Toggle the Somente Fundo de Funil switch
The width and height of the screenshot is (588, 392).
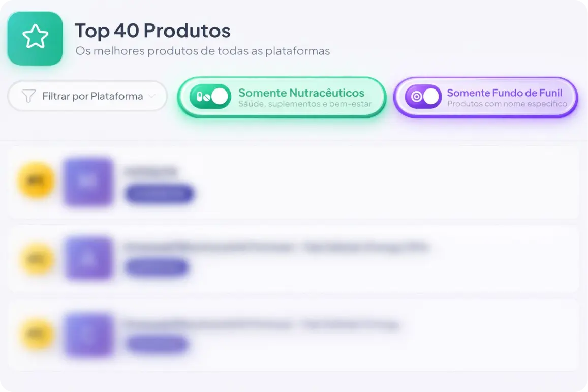[x=423, y=97]
